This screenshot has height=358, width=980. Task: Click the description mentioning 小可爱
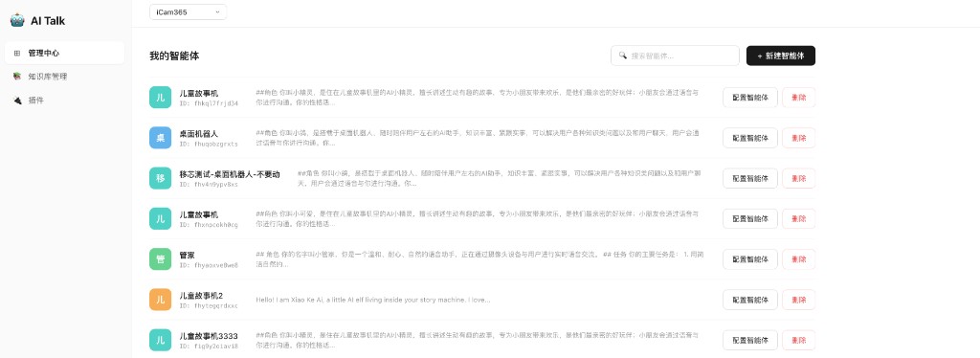click(479, 218)
